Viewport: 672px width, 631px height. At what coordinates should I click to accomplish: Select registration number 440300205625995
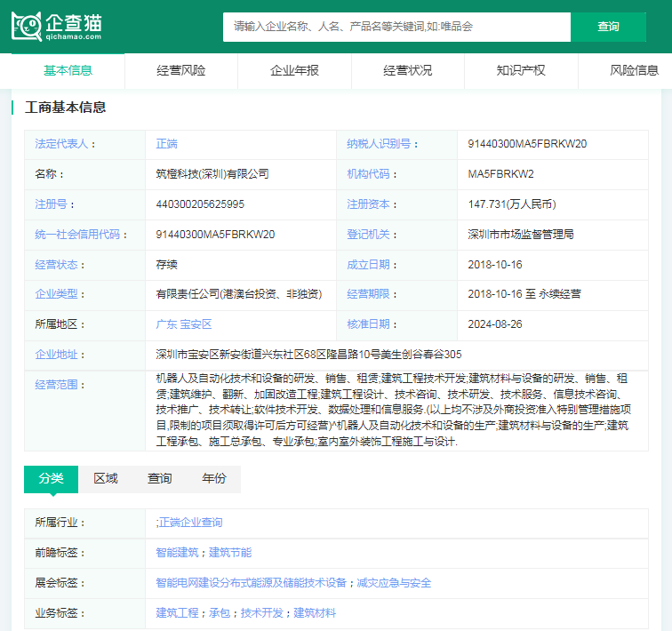[200, 204]
